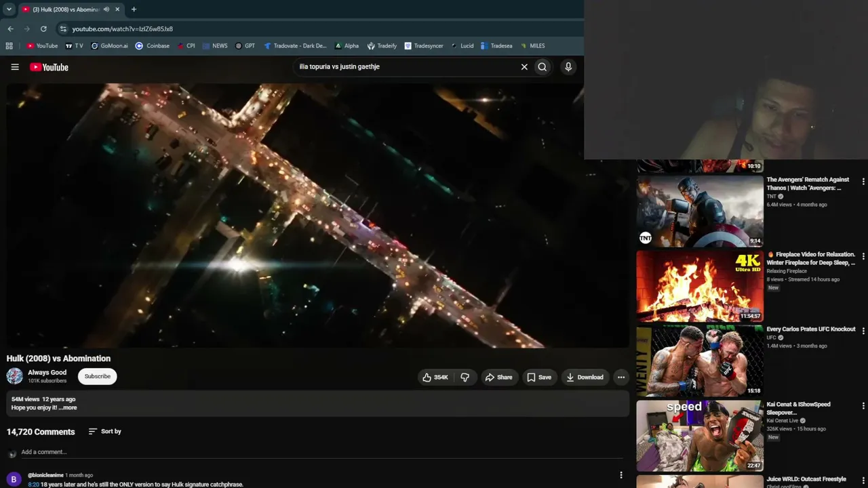The height and width of the screenshot is (488, 868).
Task: Open the MILES bookmark
Action: 533,46
